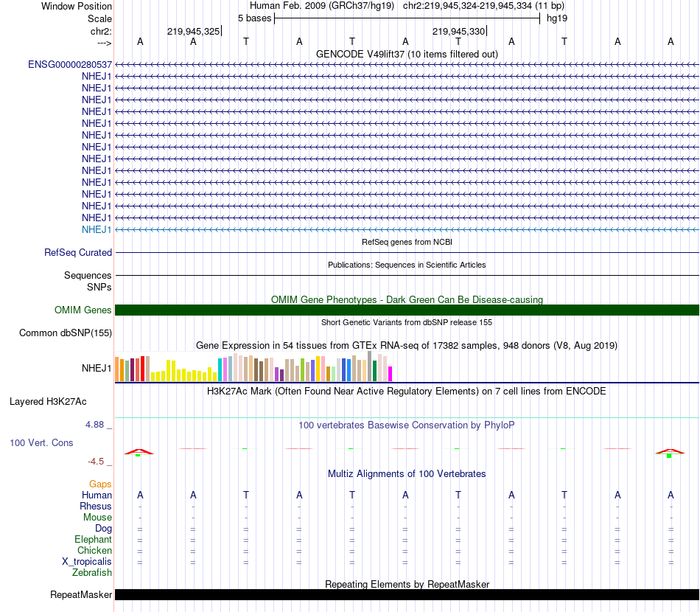Click 'Short Genetic Variants from dbSNP release 155'
Image resolution: width=700 pixels, height=612 pixels.
tap(407, 322)
